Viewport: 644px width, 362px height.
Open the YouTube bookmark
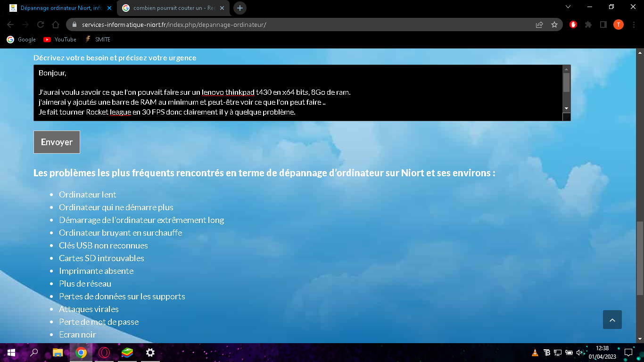(x=60, y=40)
